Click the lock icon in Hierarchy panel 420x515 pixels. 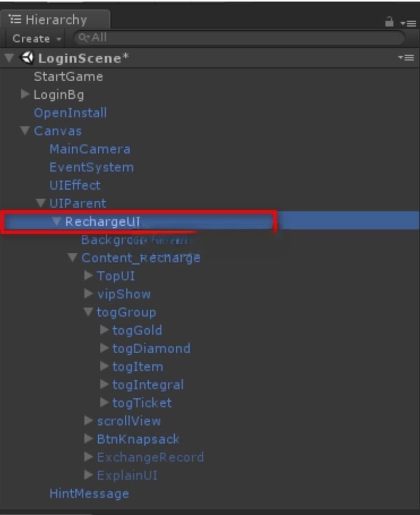(x=389, y=22)
